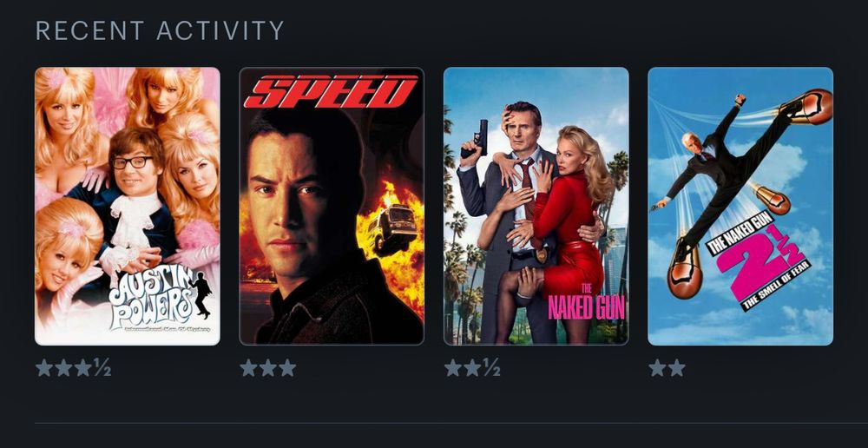Click the red SPEED title logo

click(331, 91)
